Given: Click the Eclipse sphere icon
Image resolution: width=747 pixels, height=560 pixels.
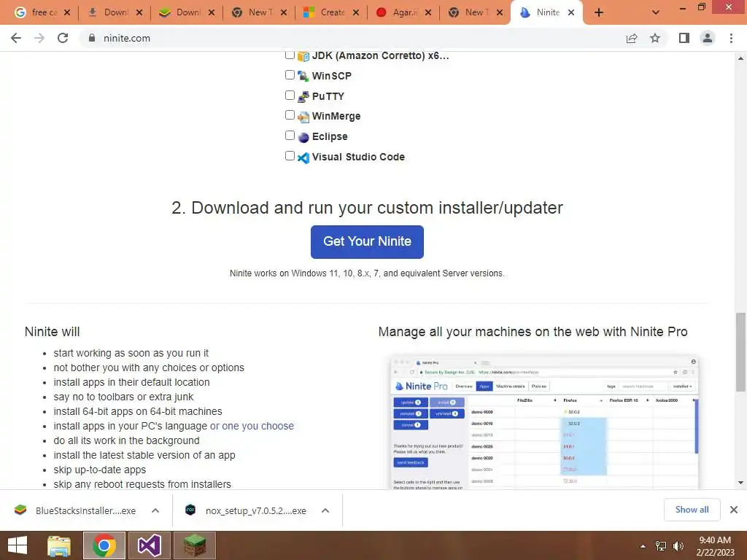Looking at the screenshot, I should click(303, 137).
